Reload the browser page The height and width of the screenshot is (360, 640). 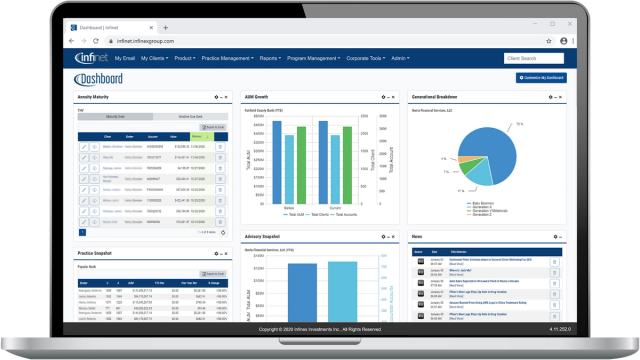96,41
